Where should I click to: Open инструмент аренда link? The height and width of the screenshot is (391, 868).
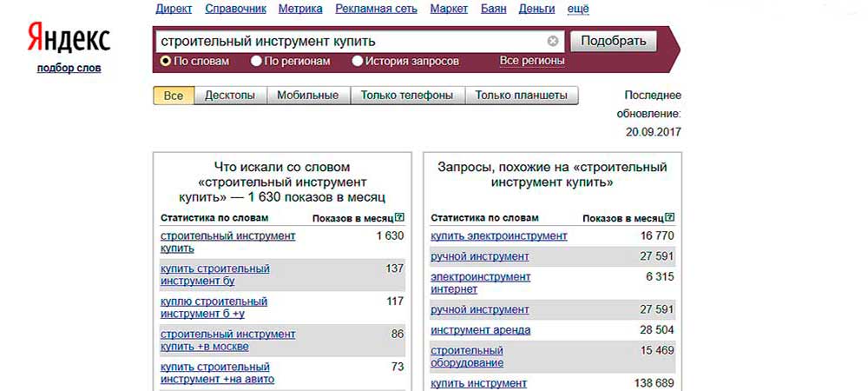(481, 330)
